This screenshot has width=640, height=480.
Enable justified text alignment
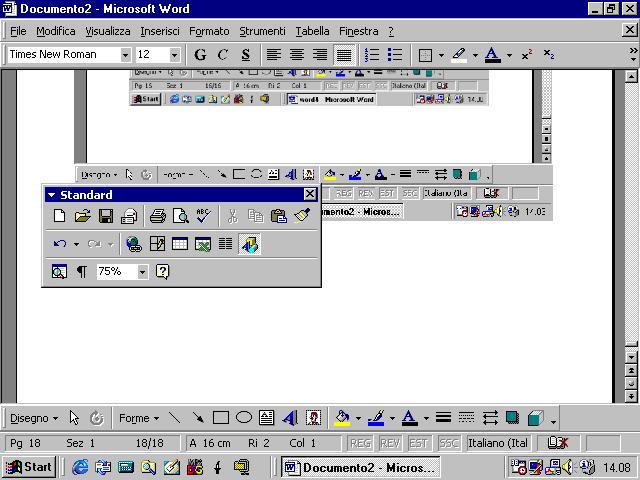pos(344,55)
